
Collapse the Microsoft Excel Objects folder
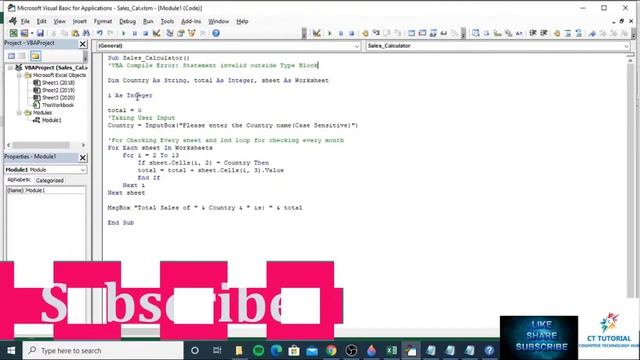(19, 76)
